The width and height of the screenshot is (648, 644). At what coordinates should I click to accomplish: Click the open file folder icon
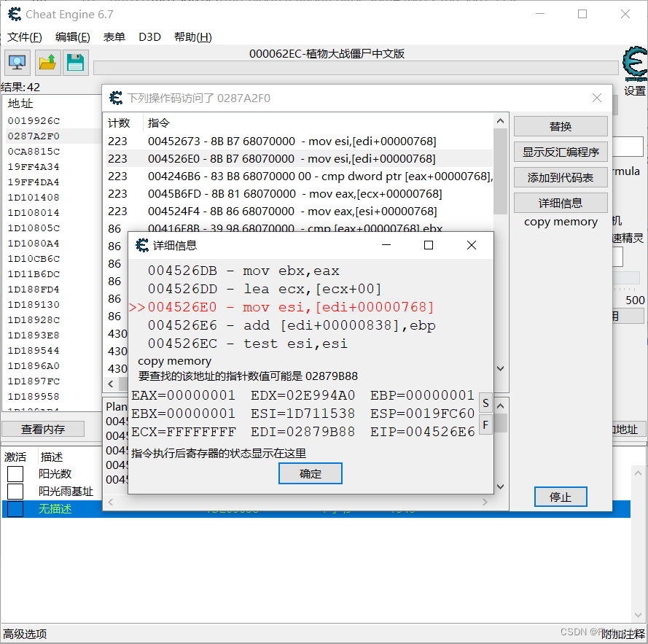pos(47,63)
